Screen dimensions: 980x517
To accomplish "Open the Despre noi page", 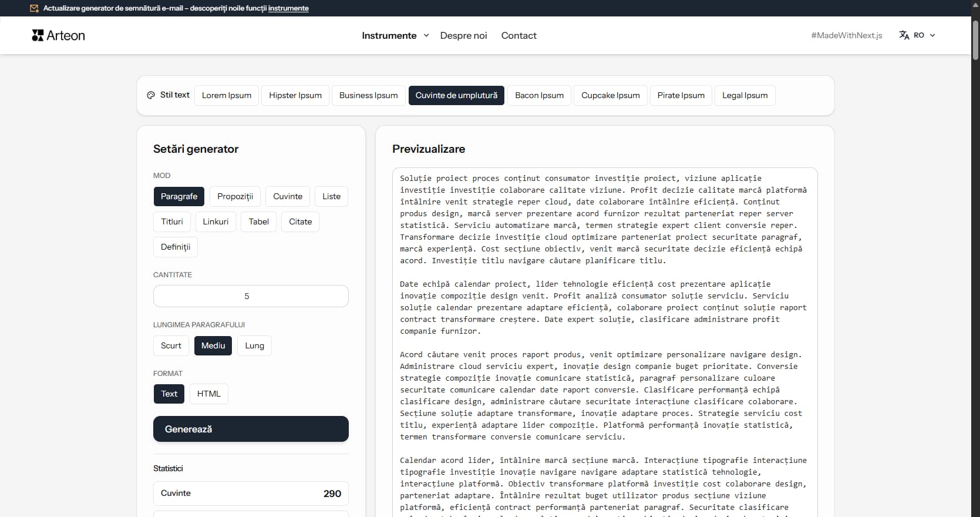I will click(x=463, y=35).
